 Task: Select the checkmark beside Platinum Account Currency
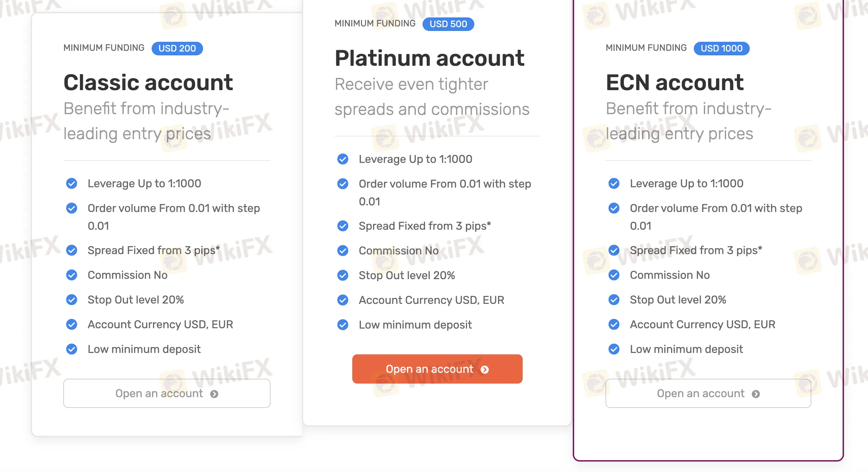coord(343,300)
